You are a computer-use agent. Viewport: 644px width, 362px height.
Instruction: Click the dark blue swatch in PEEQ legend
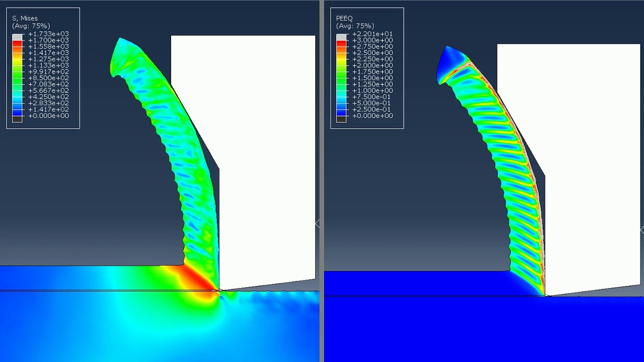pos(341,113)
